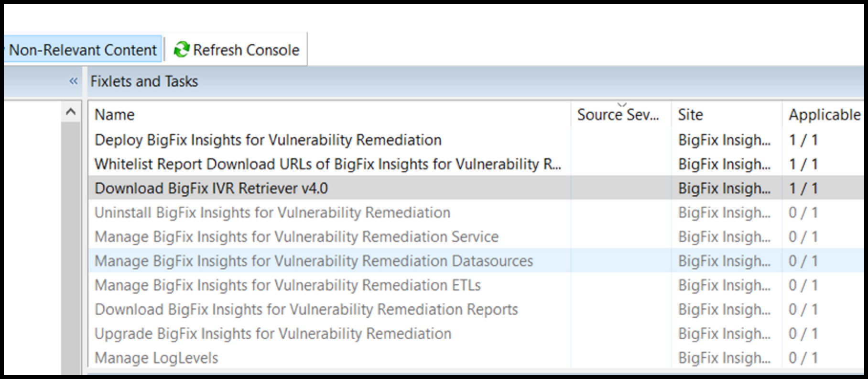
Task: Sort by the Name column header
Action: tap(115, 115)
